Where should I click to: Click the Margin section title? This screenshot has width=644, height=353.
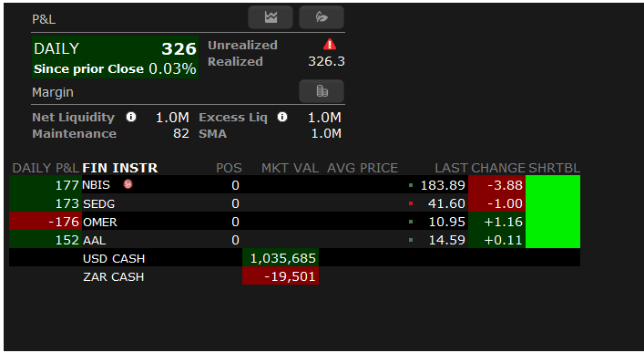(53, 92)
